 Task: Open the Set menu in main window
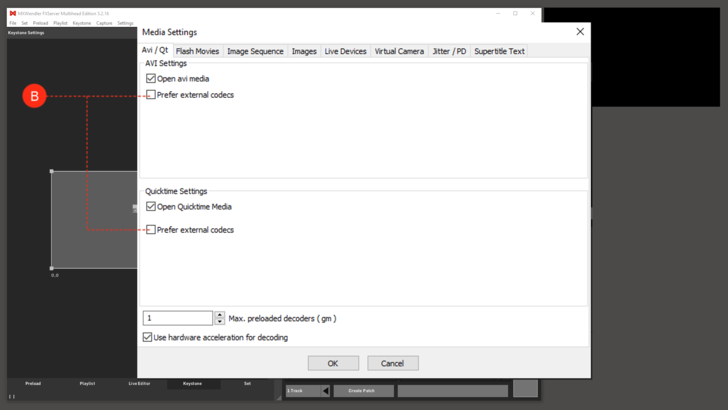point(25,23)
